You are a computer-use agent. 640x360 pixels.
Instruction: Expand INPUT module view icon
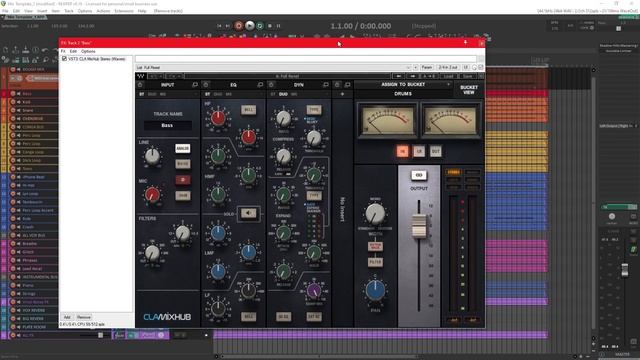click(195, 85)
